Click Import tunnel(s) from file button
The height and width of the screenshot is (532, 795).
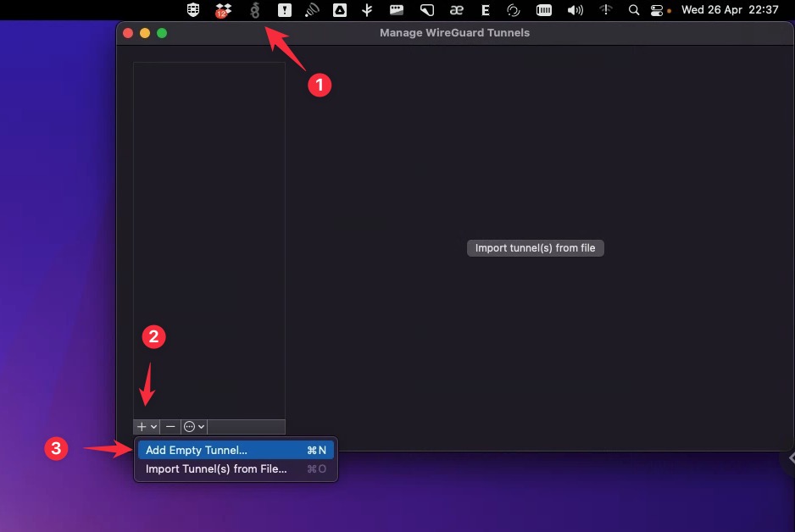click(536, 248)
